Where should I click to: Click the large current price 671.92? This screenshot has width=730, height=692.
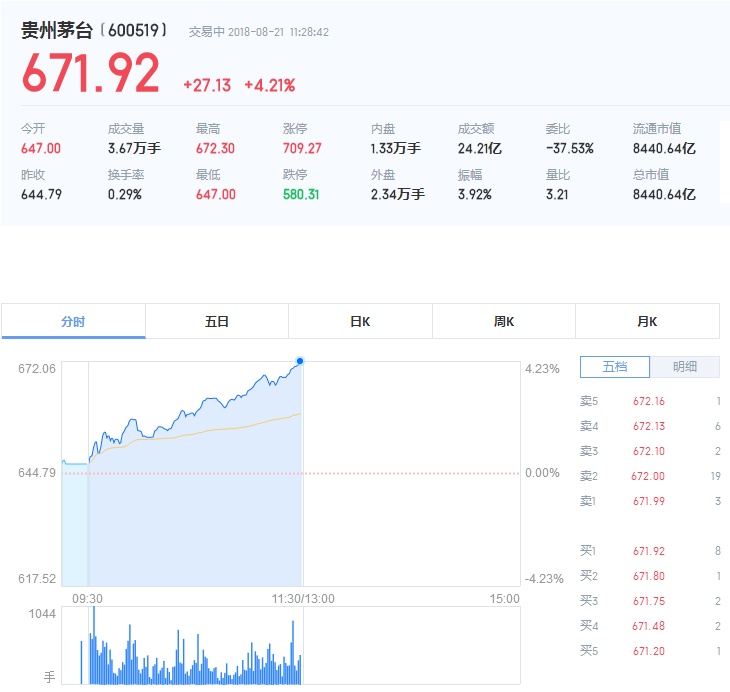(91, 73)
